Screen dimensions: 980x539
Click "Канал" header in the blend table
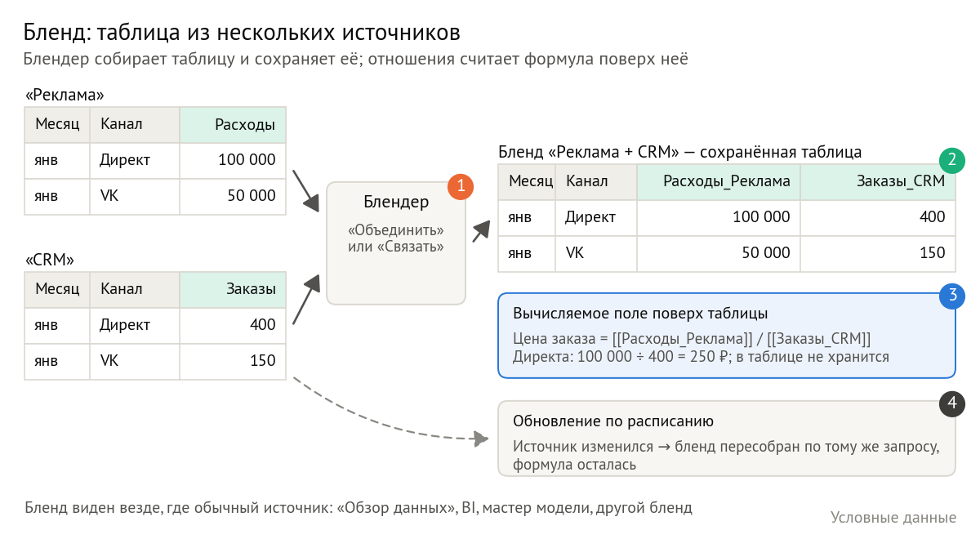pos(596,181)
